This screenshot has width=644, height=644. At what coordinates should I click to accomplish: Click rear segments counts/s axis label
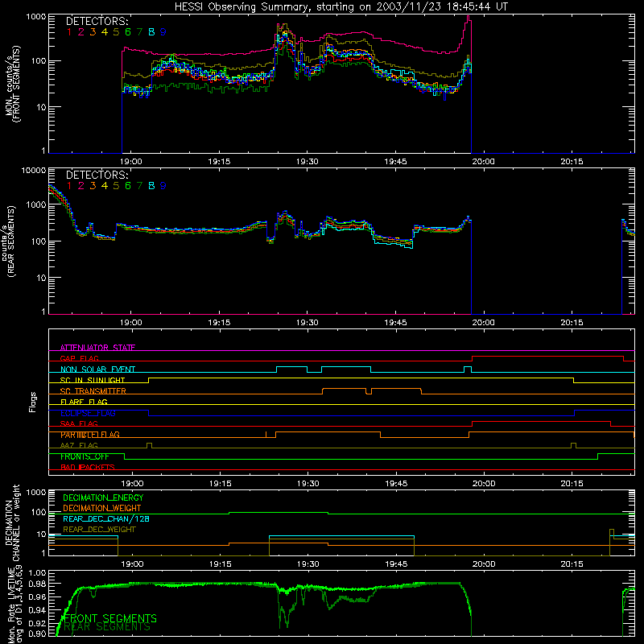point(8,242)
